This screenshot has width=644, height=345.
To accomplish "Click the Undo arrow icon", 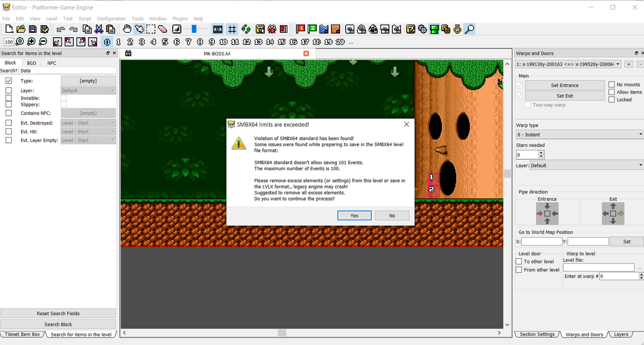I will [x=61, y=29].
